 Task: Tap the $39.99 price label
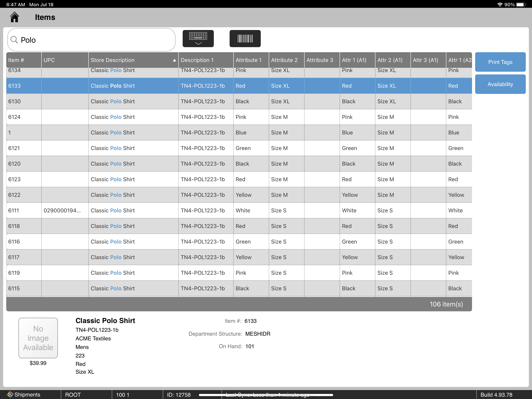[38, 363]
